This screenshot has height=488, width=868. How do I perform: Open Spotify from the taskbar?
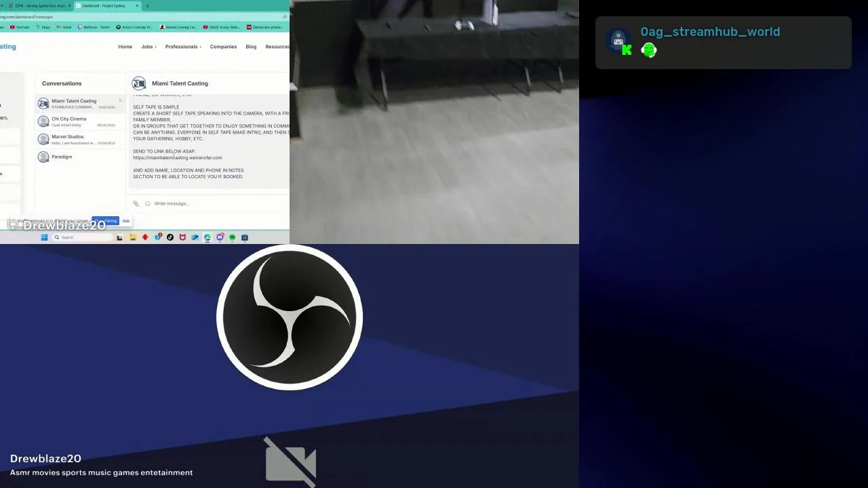(232, 237)
